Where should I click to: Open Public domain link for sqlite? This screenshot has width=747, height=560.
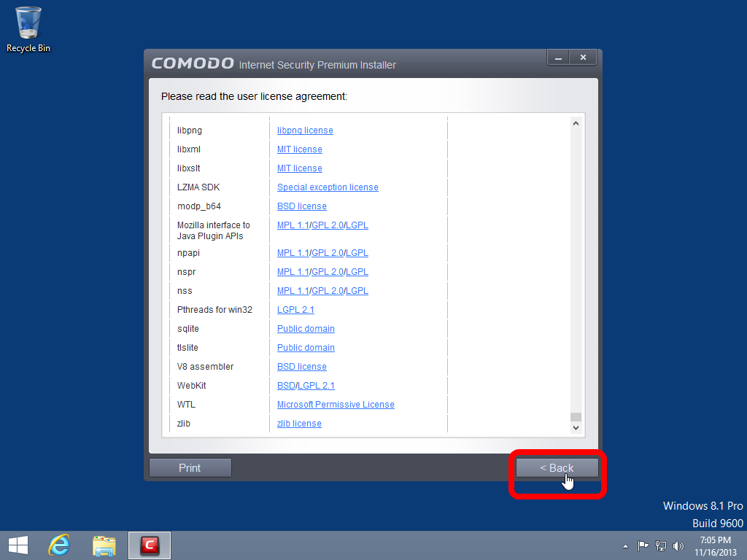306,329
